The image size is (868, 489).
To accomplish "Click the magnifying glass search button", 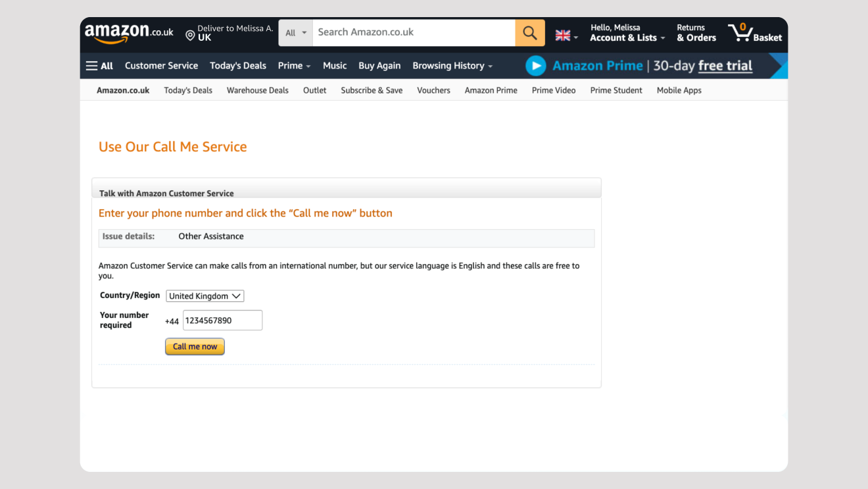I will pyautogui.click(x=529, y=33).
